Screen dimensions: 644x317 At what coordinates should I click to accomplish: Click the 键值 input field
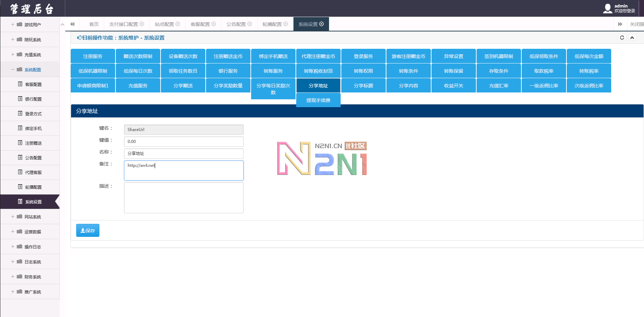[183, 142]
